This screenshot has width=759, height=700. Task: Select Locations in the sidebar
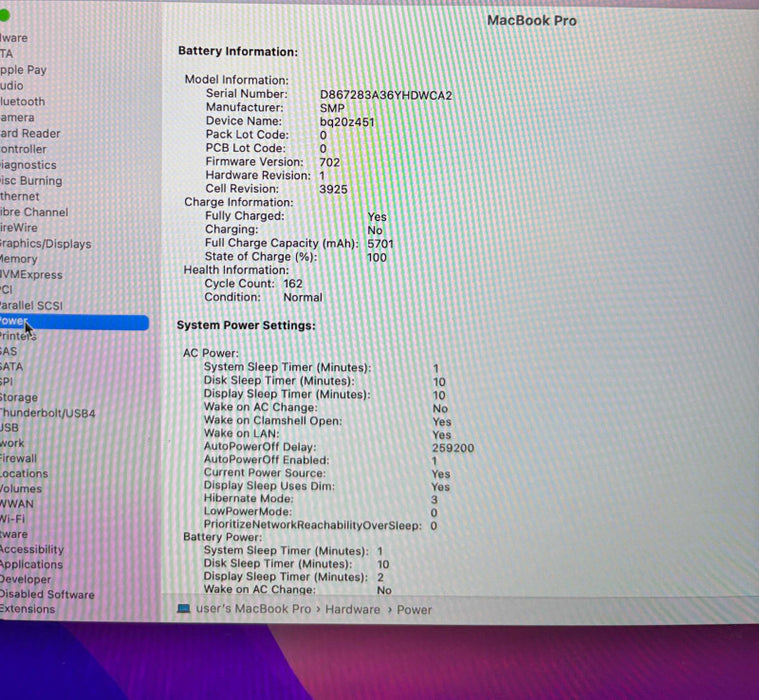tap(24, 473)
